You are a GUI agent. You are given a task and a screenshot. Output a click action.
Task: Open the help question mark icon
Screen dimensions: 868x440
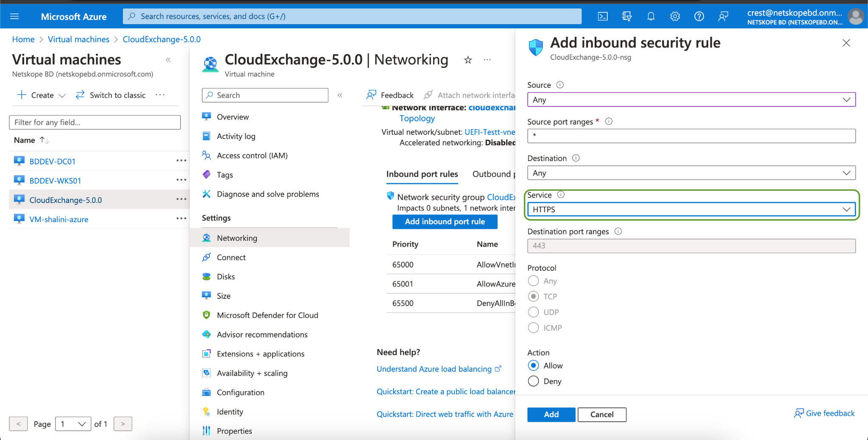pyautogui.click(x=699, y=17)
